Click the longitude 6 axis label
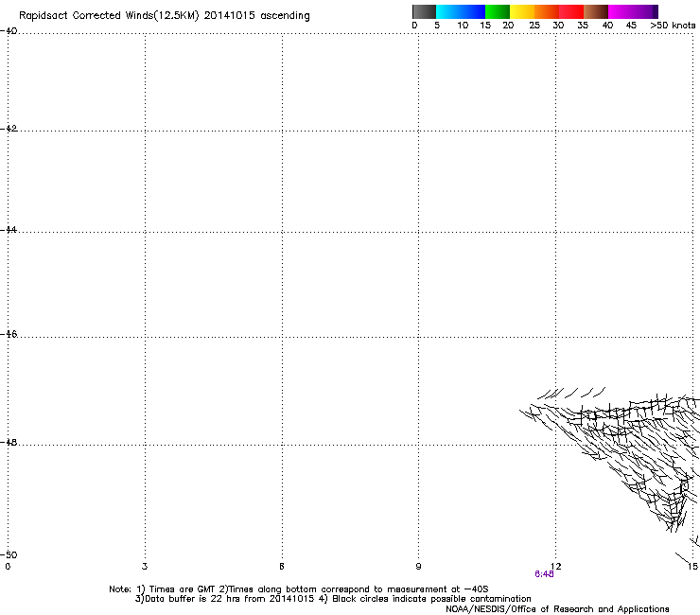 [282, 567]
